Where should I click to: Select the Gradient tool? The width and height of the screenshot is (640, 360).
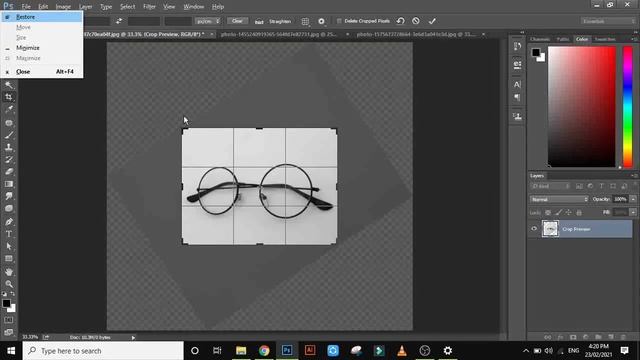pos(9,184)
